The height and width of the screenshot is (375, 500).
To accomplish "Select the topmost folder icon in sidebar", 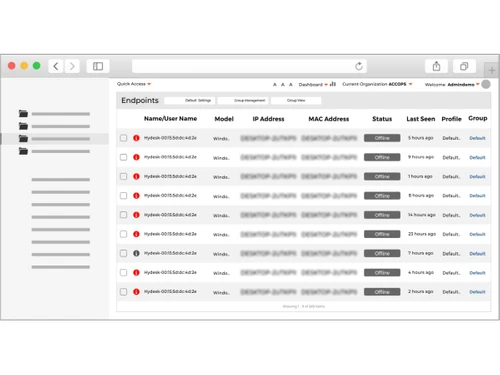I will tap(23, 114).
